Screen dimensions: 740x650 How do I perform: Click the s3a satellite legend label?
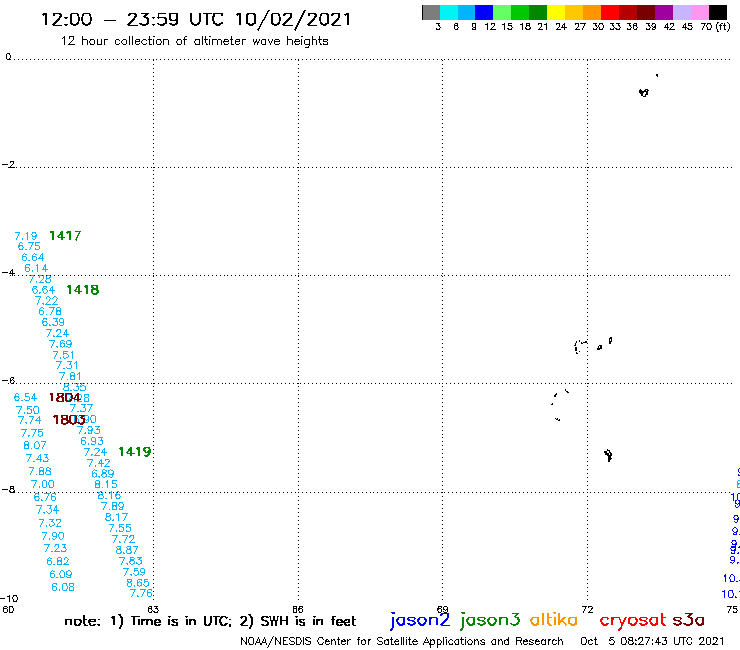[x=688, y=620]
